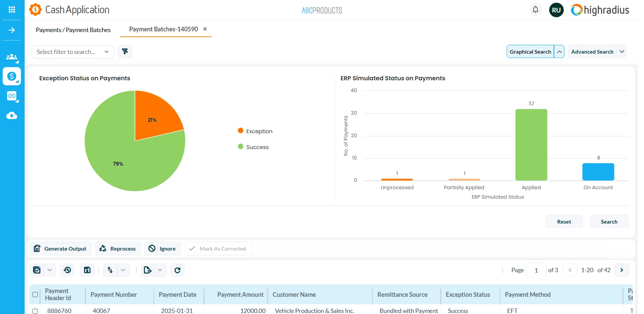Image resolution: width=644 pixels, height=314 pixels.
Task: Collapse Graphical Search with the chevron
Action: pyautogui.click(x=559, y=52)
